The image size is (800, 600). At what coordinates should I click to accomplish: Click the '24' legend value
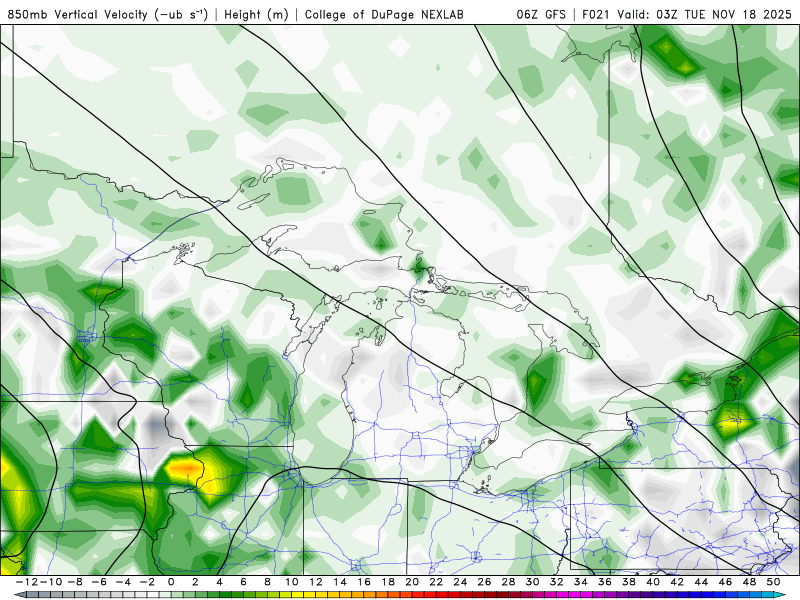[460, 582]
